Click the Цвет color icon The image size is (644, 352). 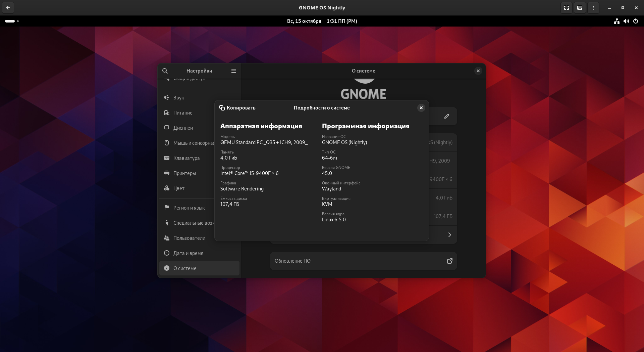167,188
